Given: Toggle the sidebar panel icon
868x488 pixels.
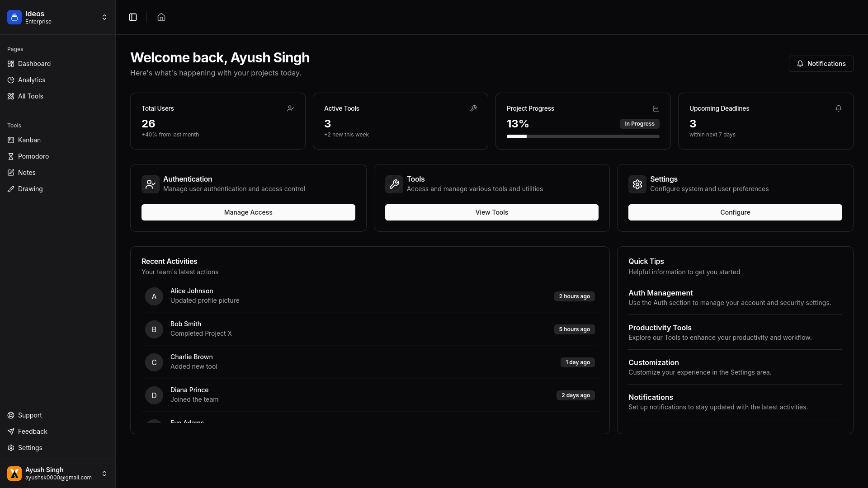Looking at the screenshot, I should tap(133, 17).
